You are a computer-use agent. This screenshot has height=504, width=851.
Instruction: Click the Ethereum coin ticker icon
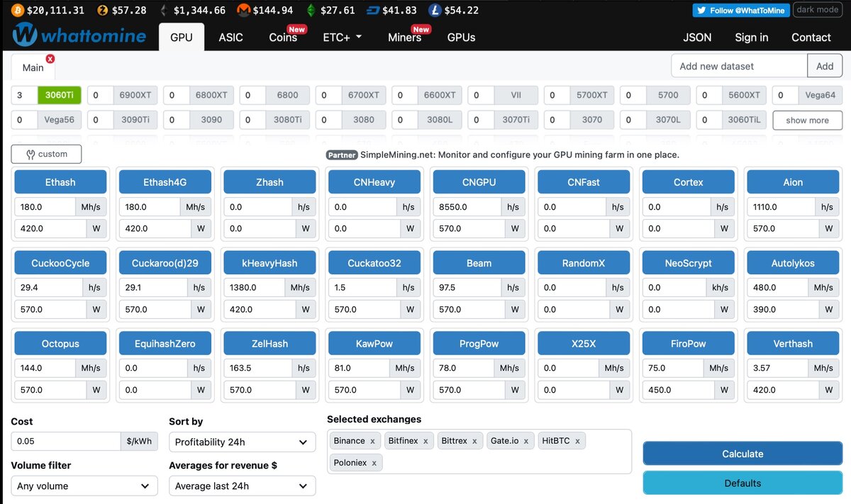164,10
